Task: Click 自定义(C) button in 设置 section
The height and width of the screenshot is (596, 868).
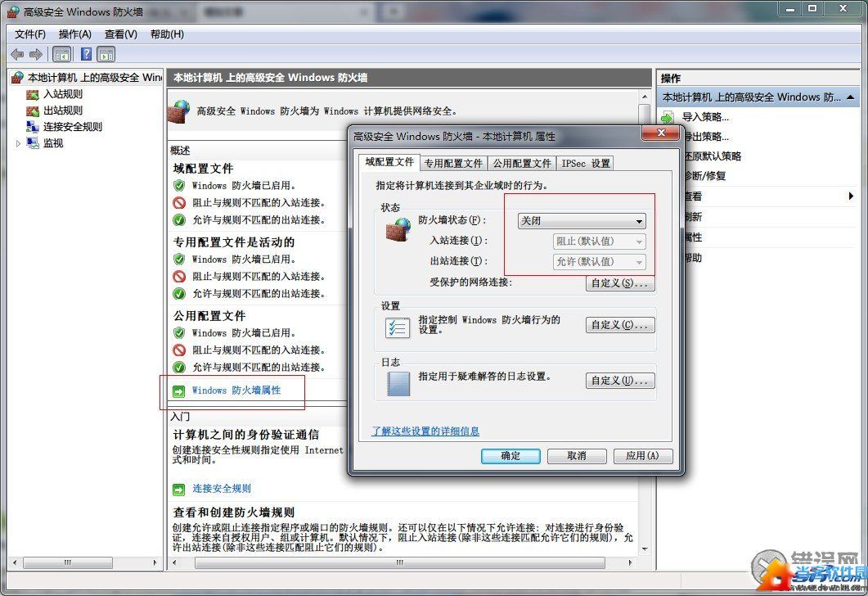Action: [620, 325]
